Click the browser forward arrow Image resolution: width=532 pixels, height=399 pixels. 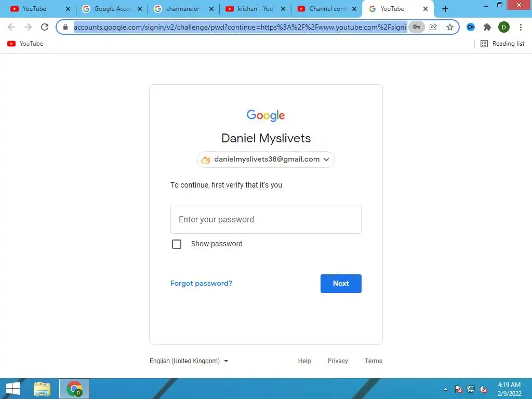point(28,27)
